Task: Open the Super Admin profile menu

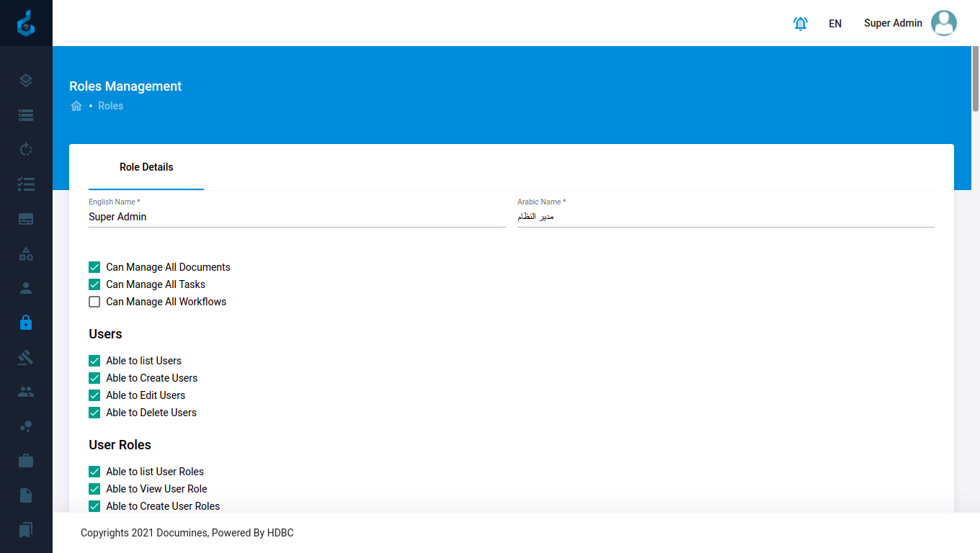Action: click(910, 23)
